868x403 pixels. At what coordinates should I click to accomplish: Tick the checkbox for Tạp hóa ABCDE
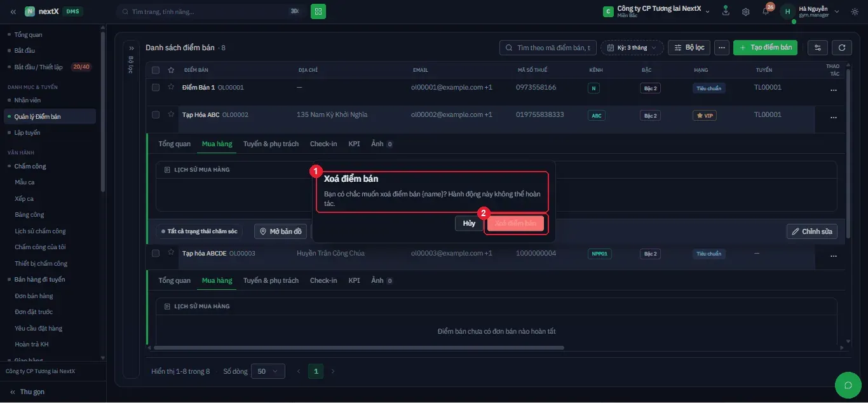pyautogui.click(x=156, y=253)
